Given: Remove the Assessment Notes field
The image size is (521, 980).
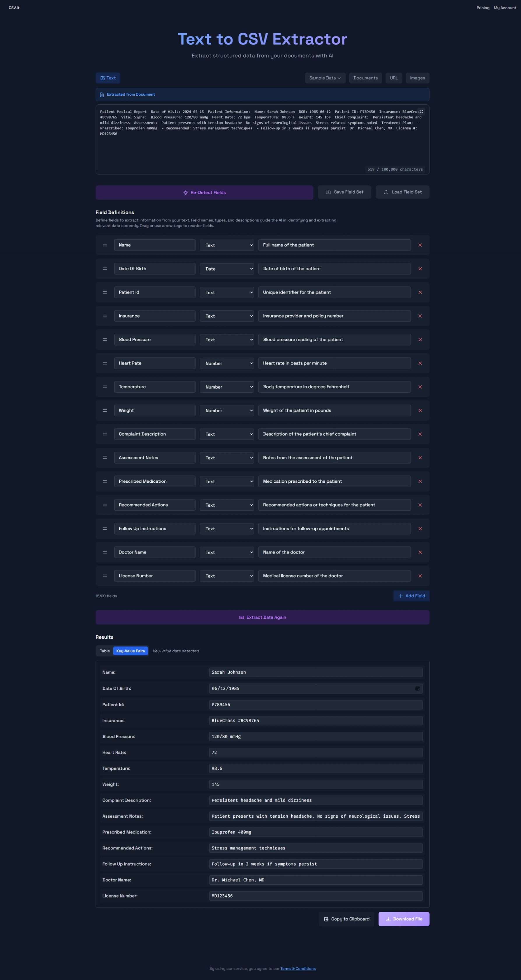Looking at the screenshot, I should pos(420,457).
